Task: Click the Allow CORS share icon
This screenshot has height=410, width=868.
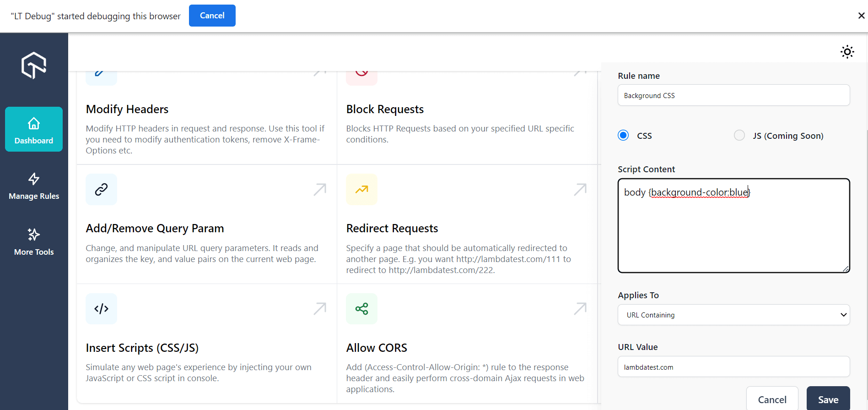Action: coord(361,309)
